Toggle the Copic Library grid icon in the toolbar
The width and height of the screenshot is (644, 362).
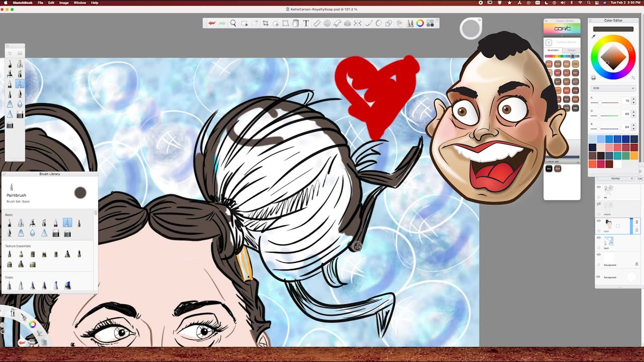[x=430, y=23]
